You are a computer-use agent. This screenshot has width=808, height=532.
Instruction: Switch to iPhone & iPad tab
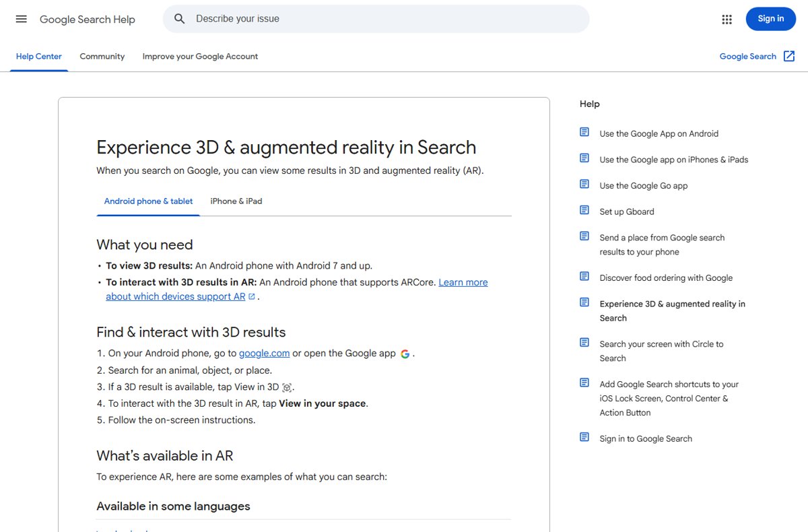[x=236, y=201]
